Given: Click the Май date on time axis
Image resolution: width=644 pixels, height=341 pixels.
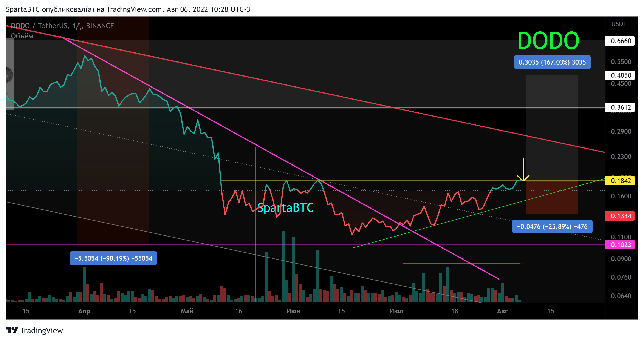Looking at the screenshot, I should pos(187,311).
